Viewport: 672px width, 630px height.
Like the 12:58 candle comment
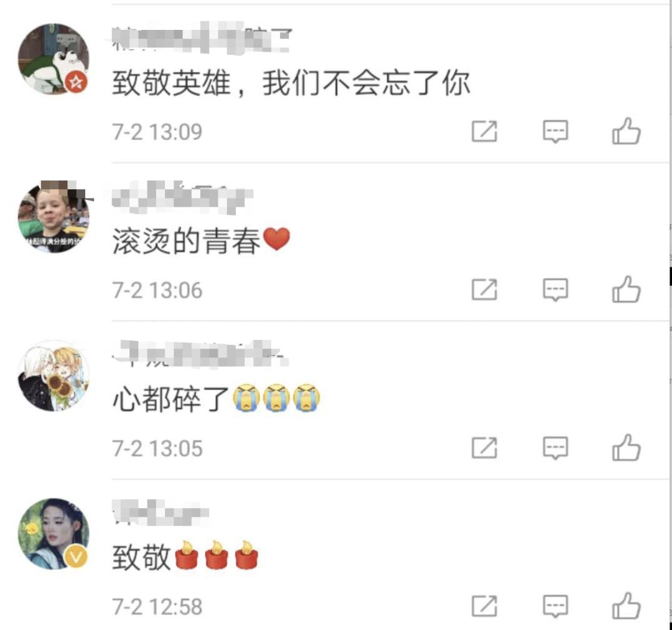pyautogui.click(x=626, y=606)
